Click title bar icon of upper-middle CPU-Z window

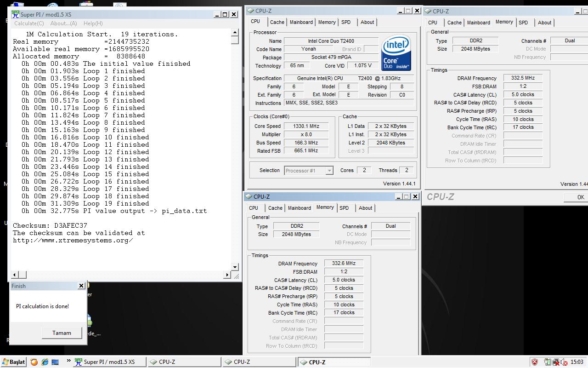pos(250,11)
